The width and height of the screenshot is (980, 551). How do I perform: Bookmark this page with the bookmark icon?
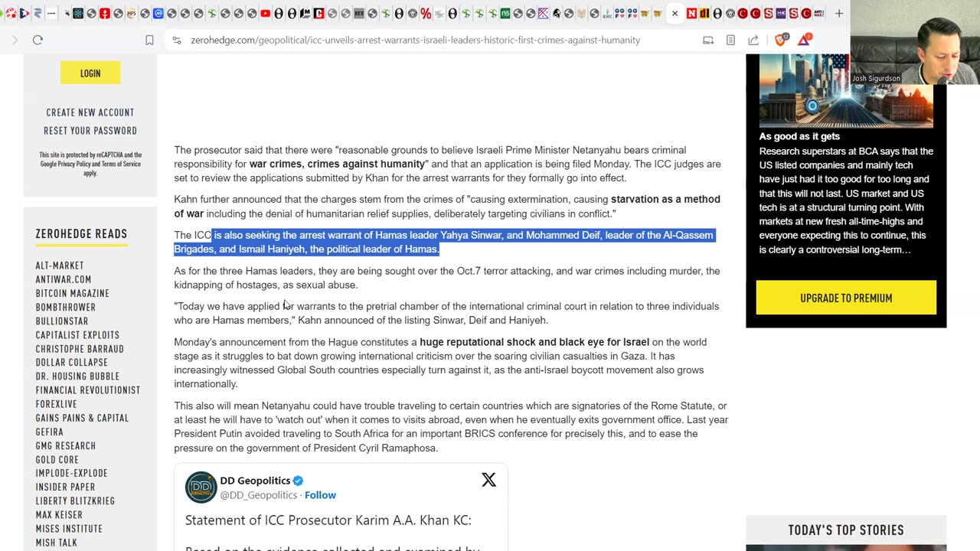point(149,40)
